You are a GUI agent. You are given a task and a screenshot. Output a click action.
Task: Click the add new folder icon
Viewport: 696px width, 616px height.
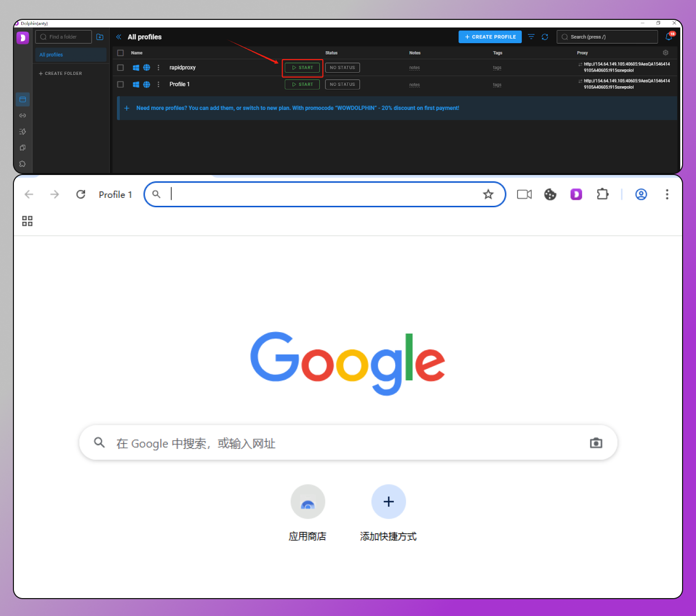(100, 37)
